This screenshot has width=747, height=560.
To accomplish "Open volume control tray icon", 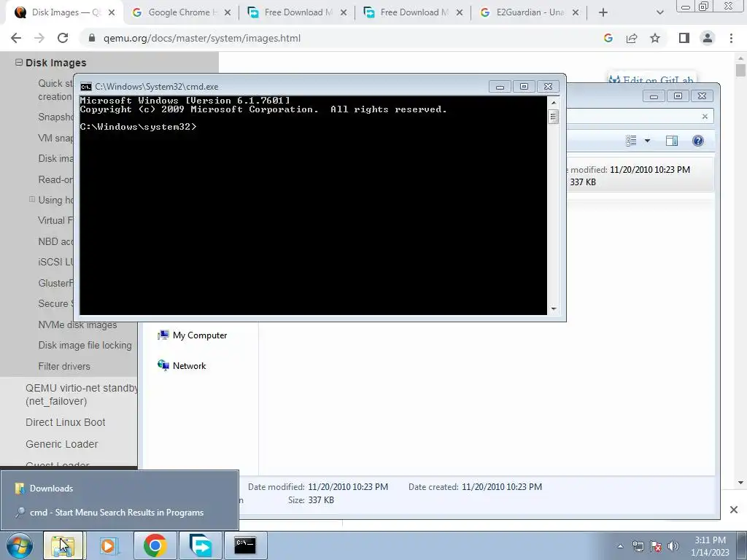I will point(673,546).
